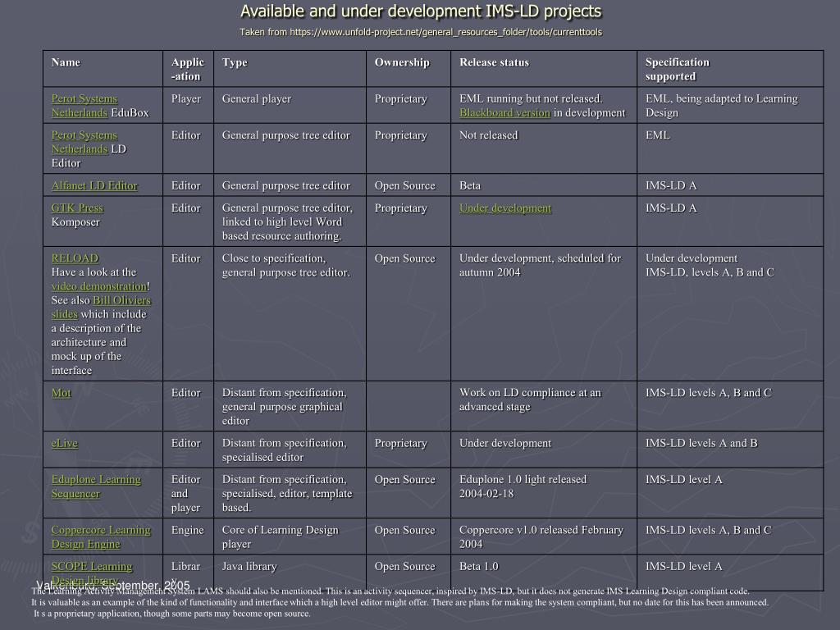840x630 pixels.
Task: Open the eLive link
Action: click(x=64, y=443)
